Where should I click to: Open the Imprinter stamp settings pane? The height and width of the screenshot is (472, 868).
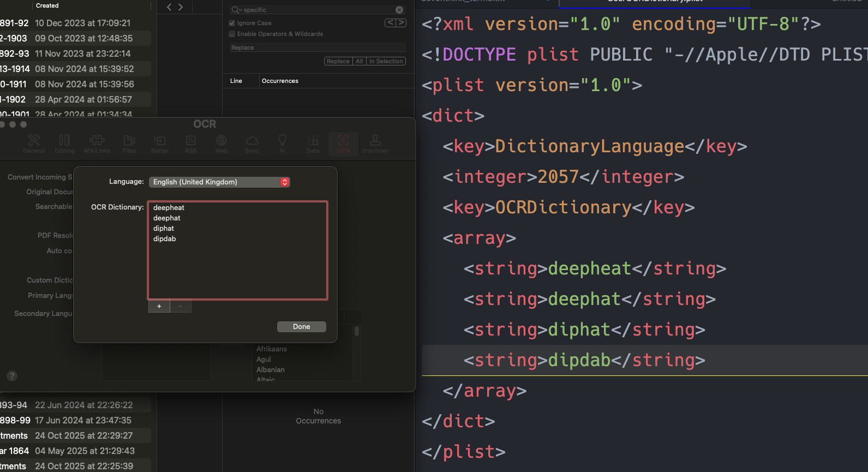(375, 144)
